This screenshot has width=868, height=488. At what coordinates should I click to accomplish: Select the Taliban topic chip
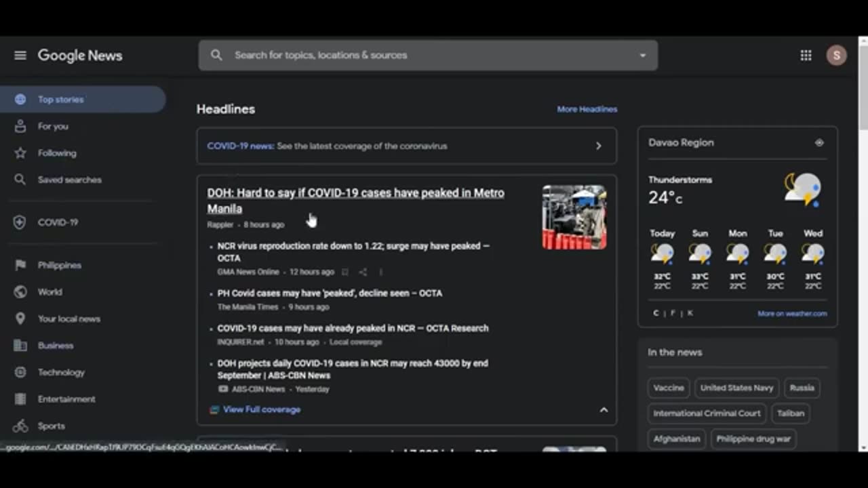791,413
